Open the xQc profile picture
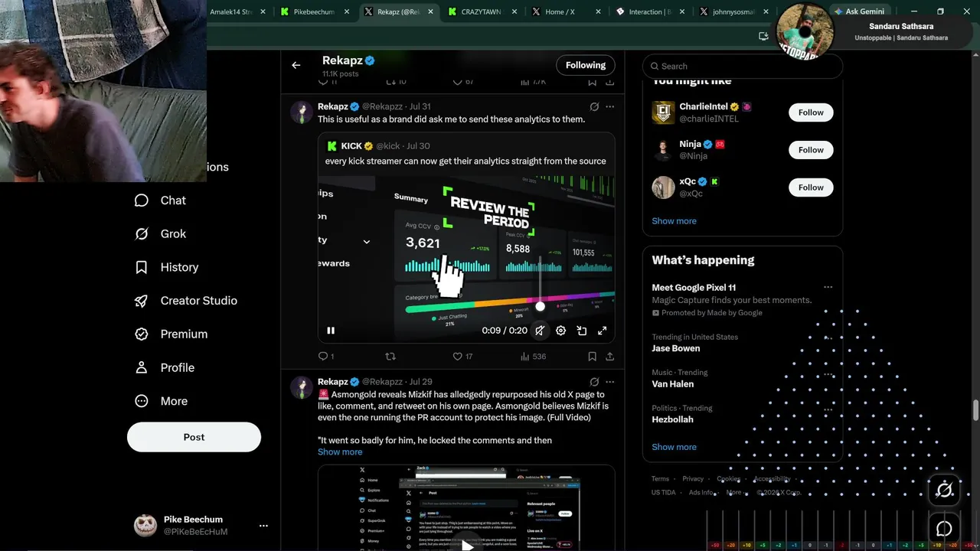 tap(663, 187)
